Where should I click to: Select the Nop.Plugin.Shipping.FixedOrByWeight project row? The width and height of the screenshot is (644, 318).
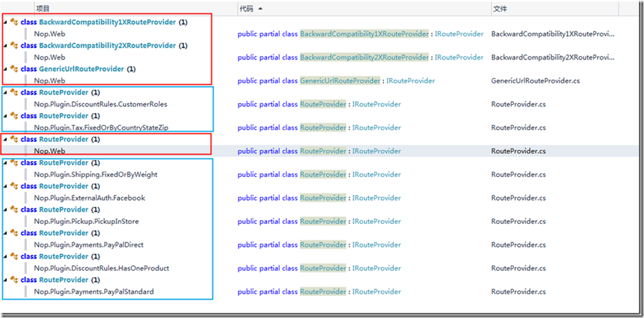[x=96, y=174]
